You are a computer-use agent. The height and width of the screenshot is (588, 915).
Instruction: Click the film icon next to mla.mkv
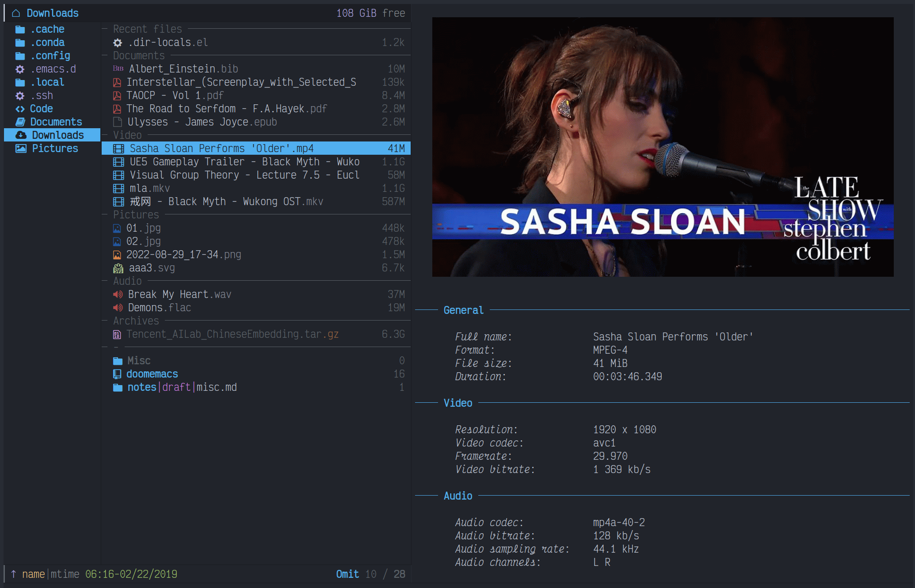[118, 189]
